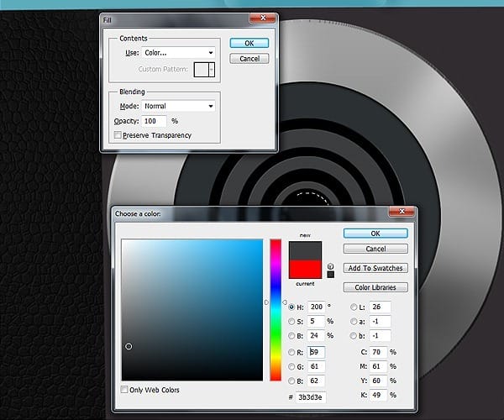Click the left hue slider arrow handle

point(266,302)
